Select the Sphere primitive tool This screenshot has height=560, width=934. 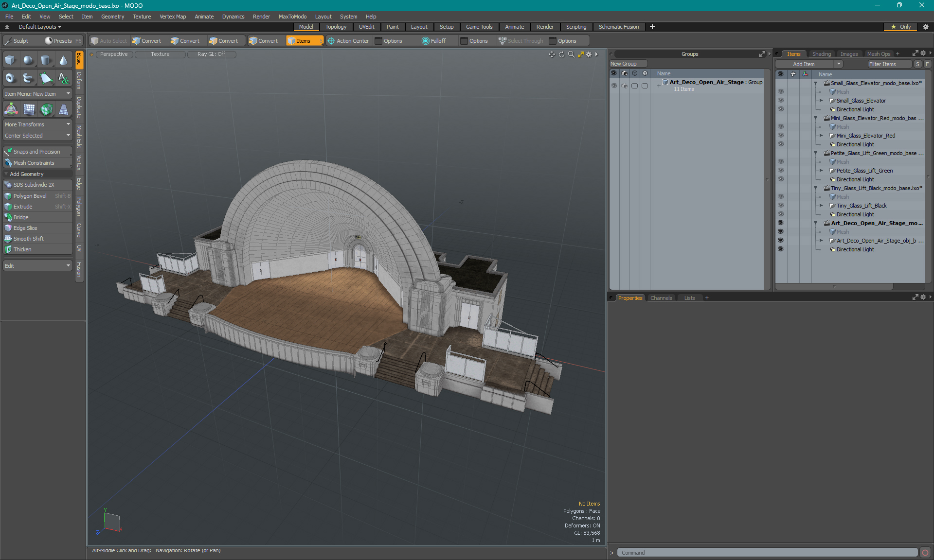pyautogui.click(x=28, y=60)
